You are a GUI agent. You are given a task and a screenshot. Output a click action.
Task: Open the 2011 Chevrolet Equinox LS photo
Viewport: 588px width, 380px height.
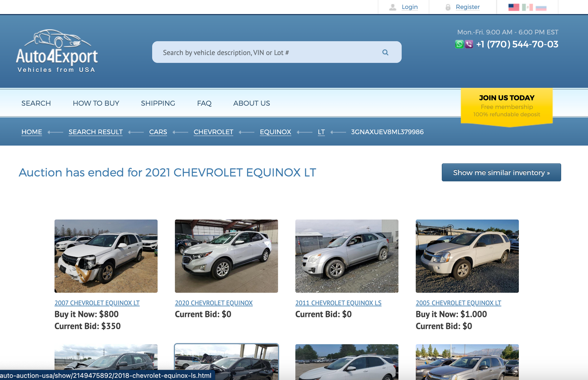pos(347,256)
